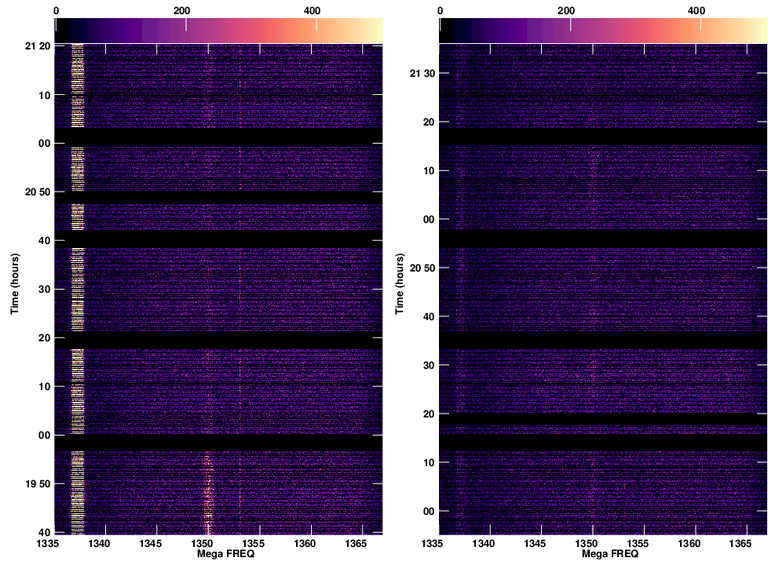This screenshot has width=768, height=565.
Task: Select the "19 50" time tick, left plot
Action: tap(36, 483)
